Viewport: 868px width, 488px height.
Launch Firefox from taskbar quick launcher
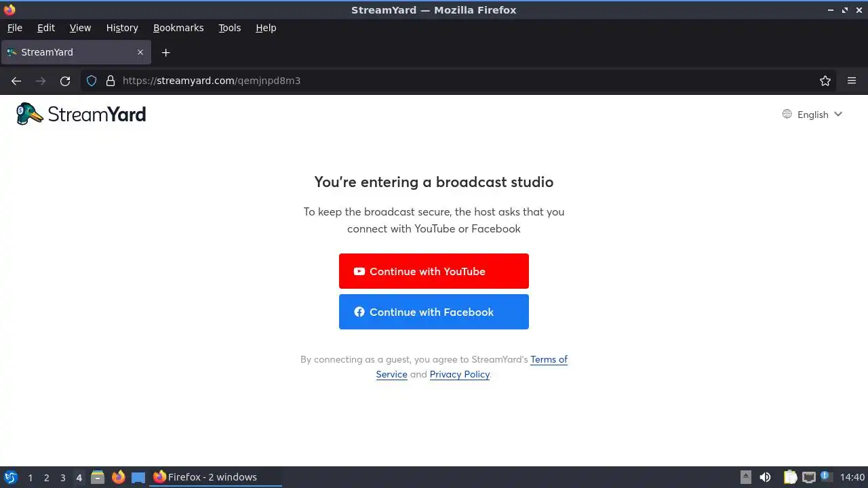(x=119, y=477)
